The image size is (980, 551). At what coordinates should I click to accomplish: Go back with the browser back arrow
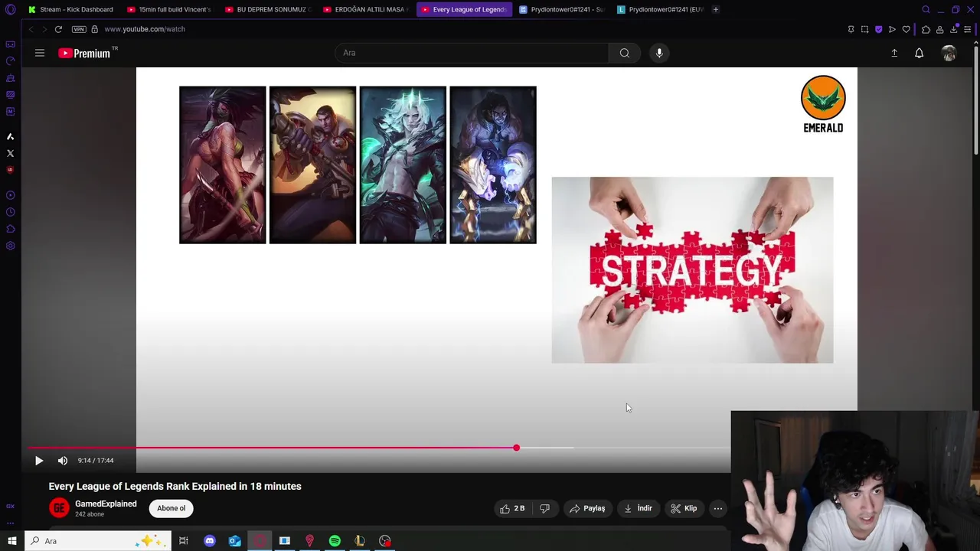(31, 29)
